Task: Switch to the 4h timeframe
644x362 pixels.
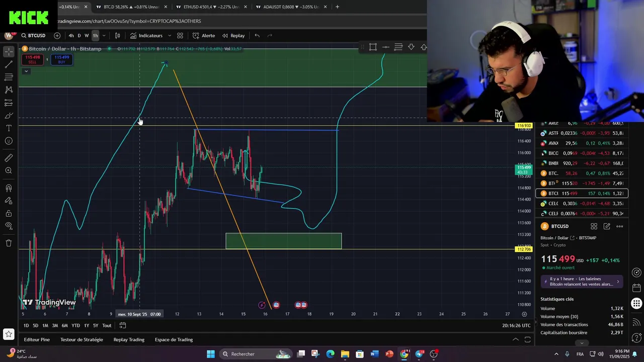Action: pyautogui.click(x=71, y=36)
